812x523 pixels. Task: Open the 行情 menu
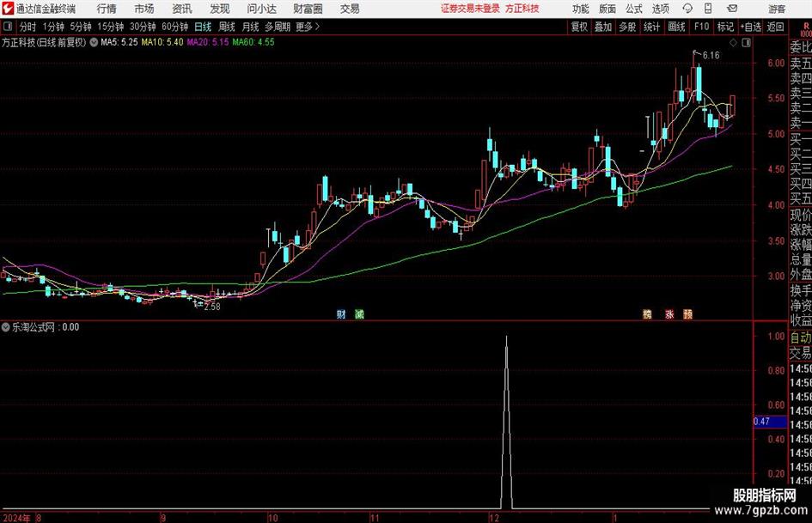[107, 9]
